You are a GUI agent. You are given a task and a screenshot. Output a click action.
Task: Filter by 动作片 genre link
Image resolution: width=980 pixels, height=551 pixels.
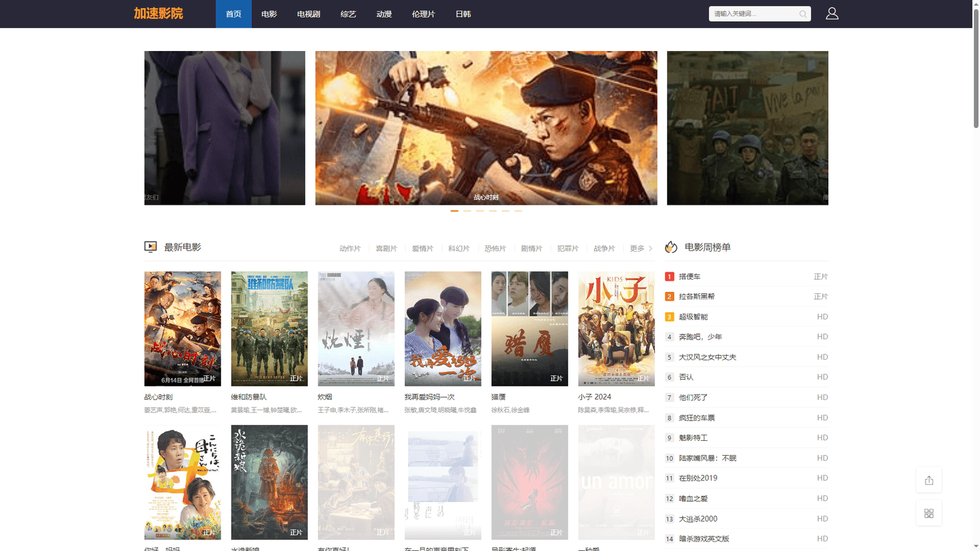(350, 248)
